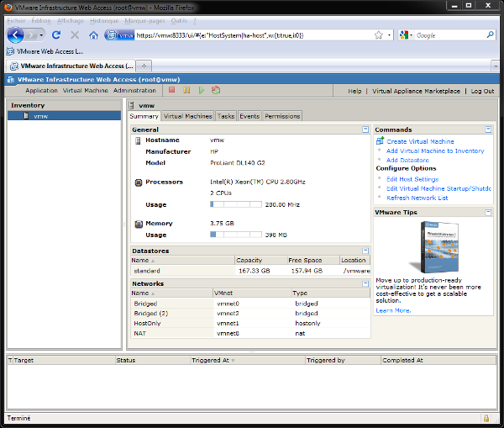Collapse the Commands panel
504x428 pixels.
488,129
